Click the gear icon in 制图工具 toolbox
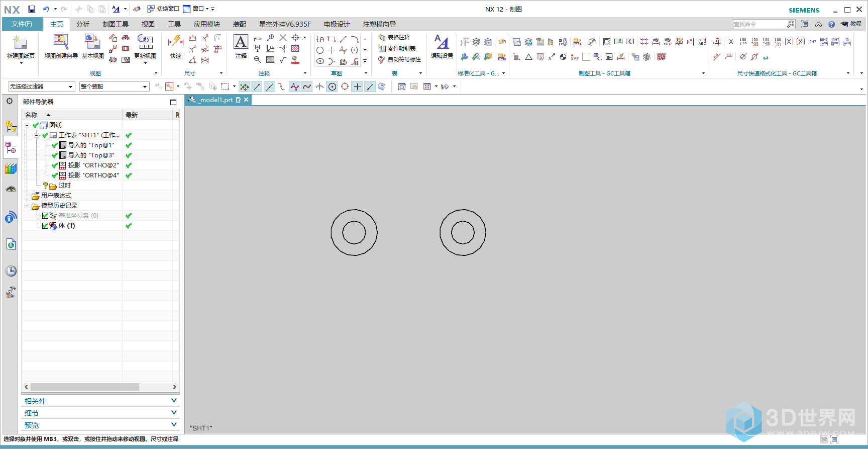The height and width of the screenshot is (449, 868). [x=647, y=57]
